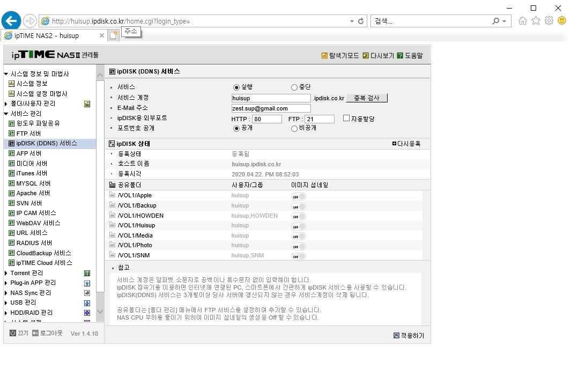The width and height of the screenshot is (571, 392).
Task: Open FTP 서버 menu item
Action: [25, 134]
